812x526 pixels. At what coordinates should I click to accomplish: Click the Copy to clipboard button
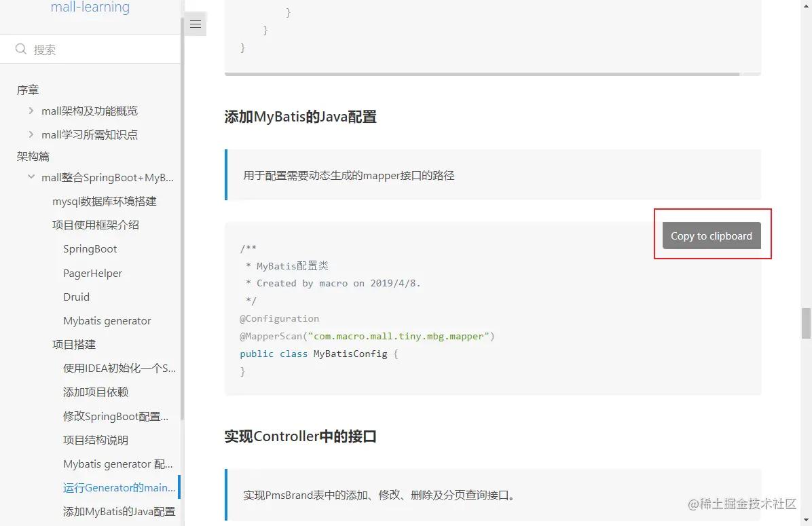(711, 236)
